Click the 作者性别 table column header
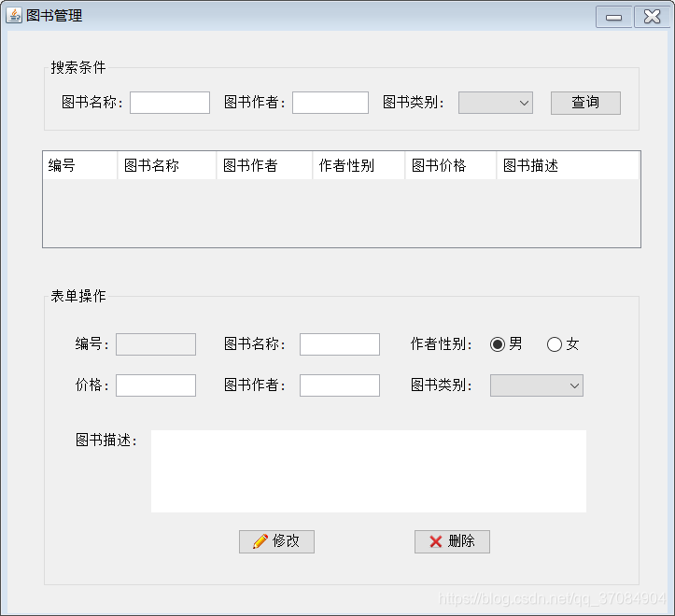 point(359,165)
